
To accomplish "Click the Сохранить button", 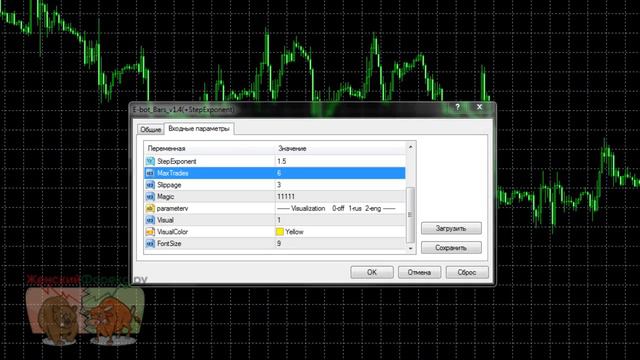I will pyautogui.click(x=451, y=248).
